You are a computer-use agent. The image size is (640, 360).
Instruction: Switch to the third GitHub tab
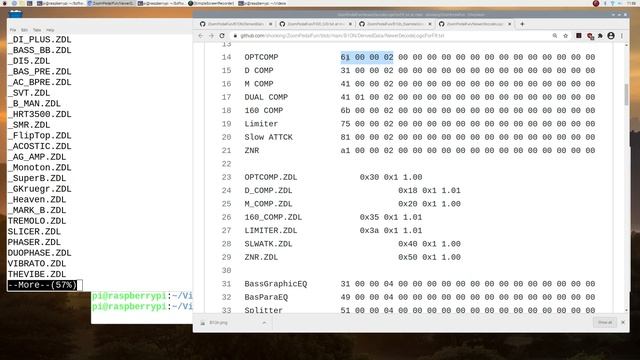click(395, 24)
